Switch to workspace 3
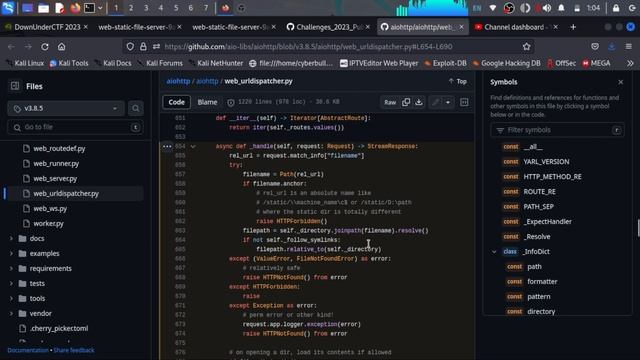This screenshot has width=640, height=360. click(x=146, y=8)
